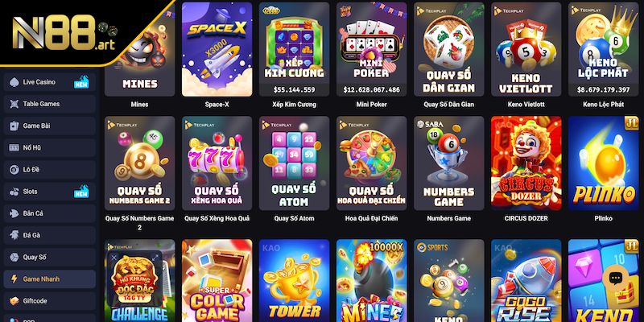This screenshot has height=322, width=644.
Task: Open the Lô Đề menu item
Action: 50,170
